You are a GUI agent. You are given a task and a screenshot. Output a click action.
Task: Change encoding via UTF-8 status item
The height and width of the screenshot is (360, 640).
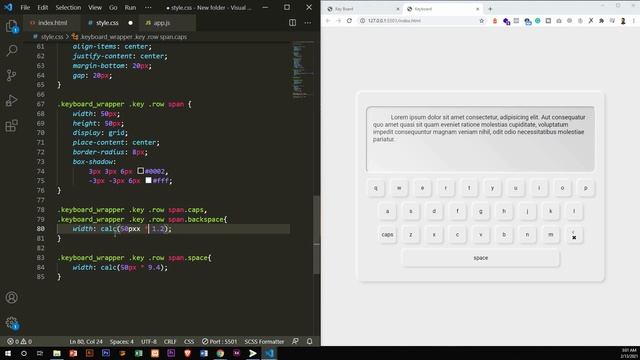coord(149,341)
